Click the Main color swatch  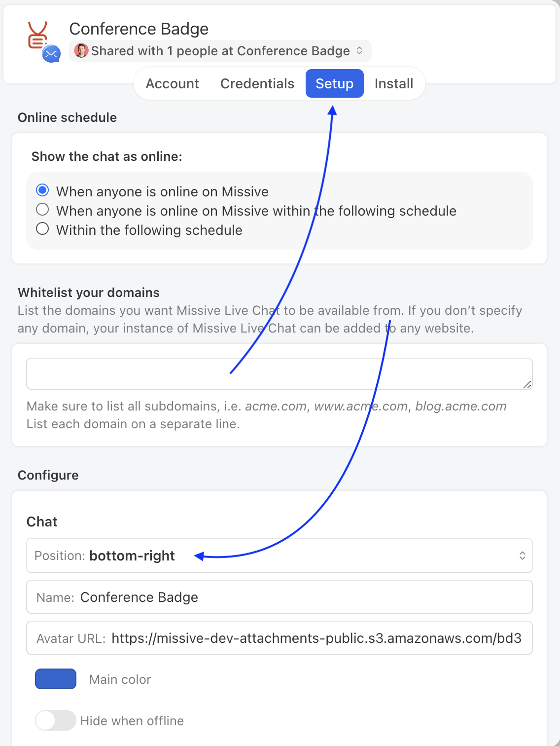point(56,679)
